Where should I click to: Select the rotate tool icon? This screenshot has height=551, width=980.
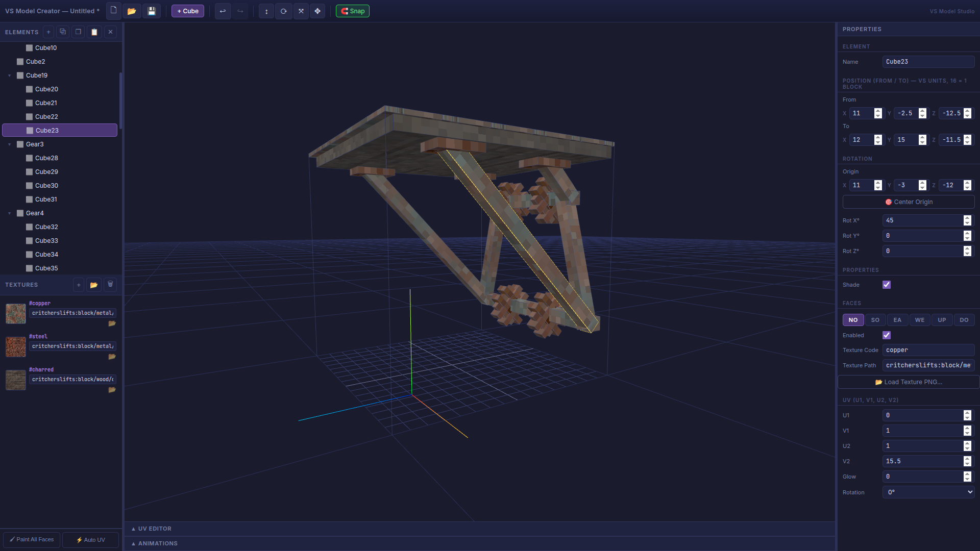pos(283,11)
